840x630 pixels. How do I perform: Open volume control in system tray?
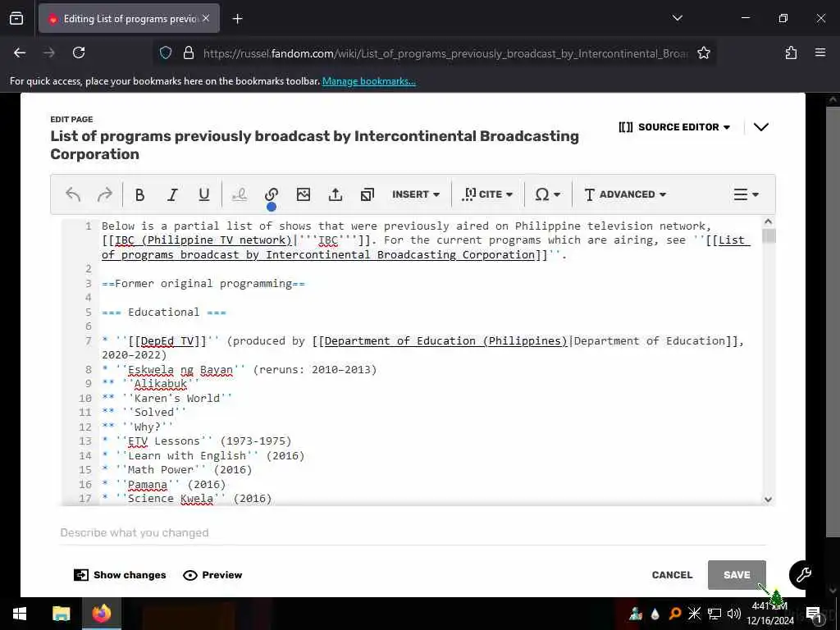(734, 614)
